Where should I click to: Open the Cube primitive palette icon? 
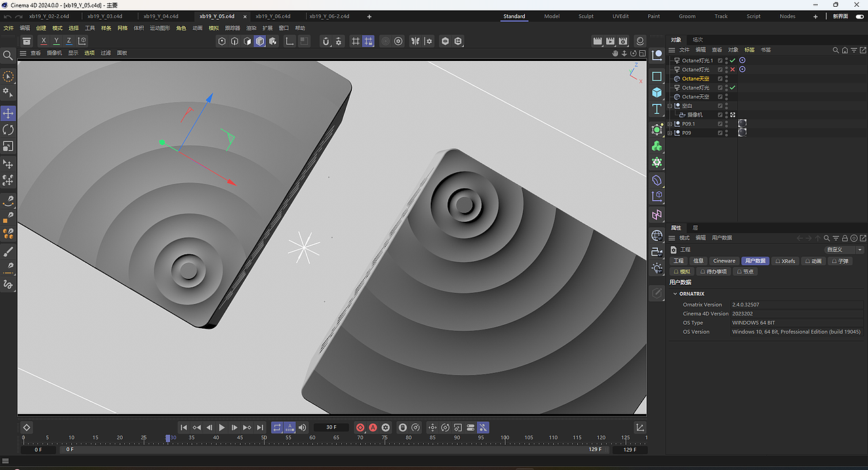[x=656, y=92]
